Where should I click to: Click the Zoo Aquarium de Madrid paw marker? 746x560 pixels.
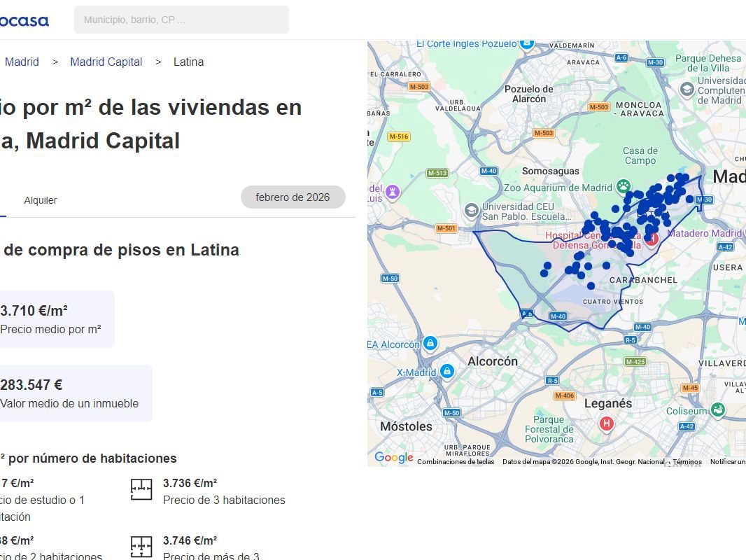[x=623, y=187]
